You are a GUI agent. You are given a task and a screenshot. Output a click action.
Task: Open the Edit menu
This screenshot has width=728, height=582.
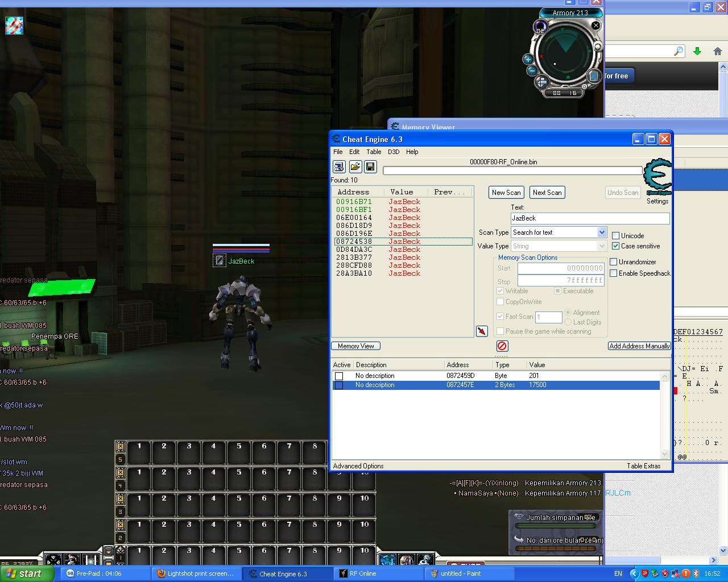pos(354,152)
